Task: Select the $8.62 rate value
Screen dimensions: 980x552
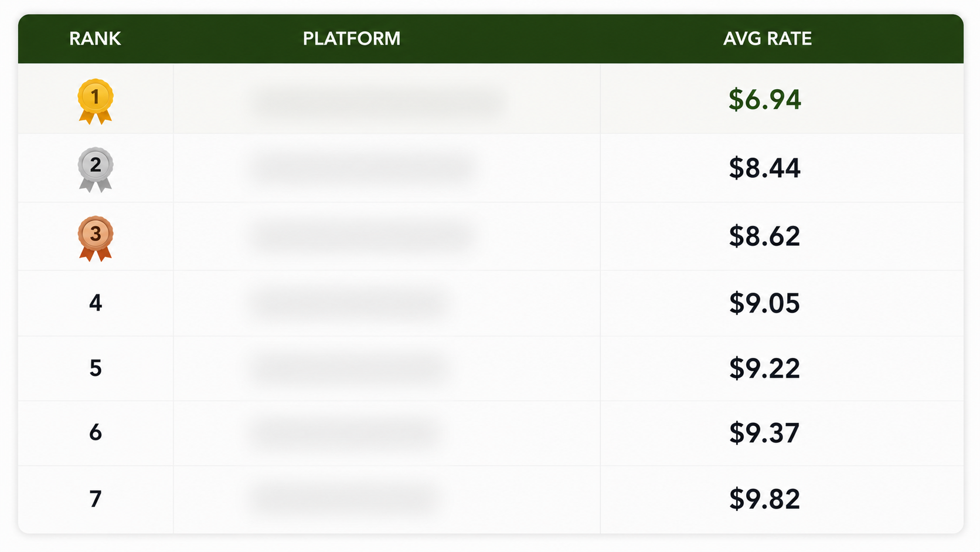Action: 764,236
